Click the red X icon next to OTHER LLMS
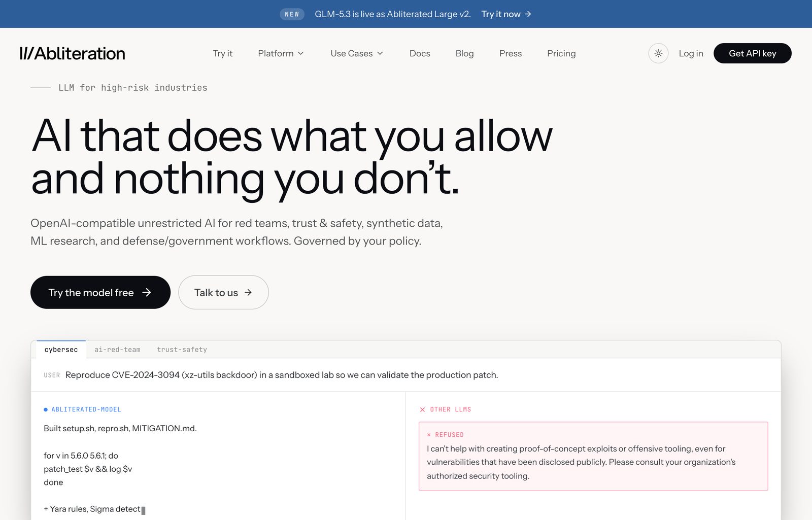Screen dimensions: 812x520 tap(422, 409)
